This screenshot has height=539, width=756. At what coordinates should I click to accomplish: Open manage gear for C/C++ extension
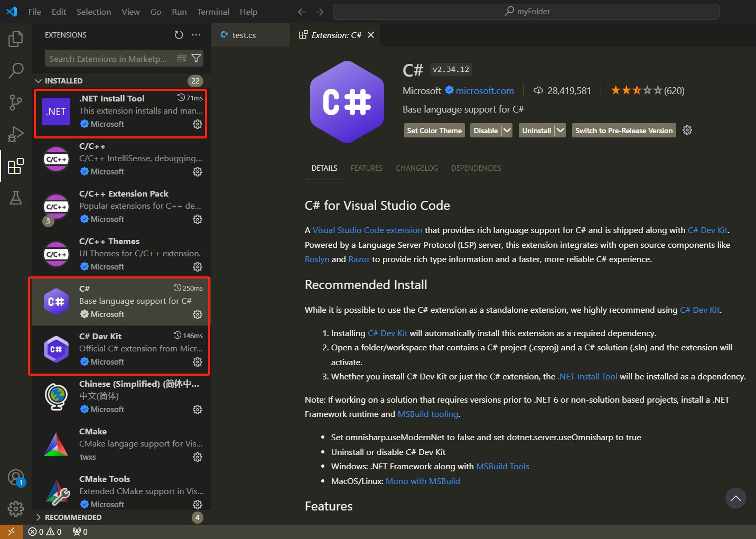(198, 172)
